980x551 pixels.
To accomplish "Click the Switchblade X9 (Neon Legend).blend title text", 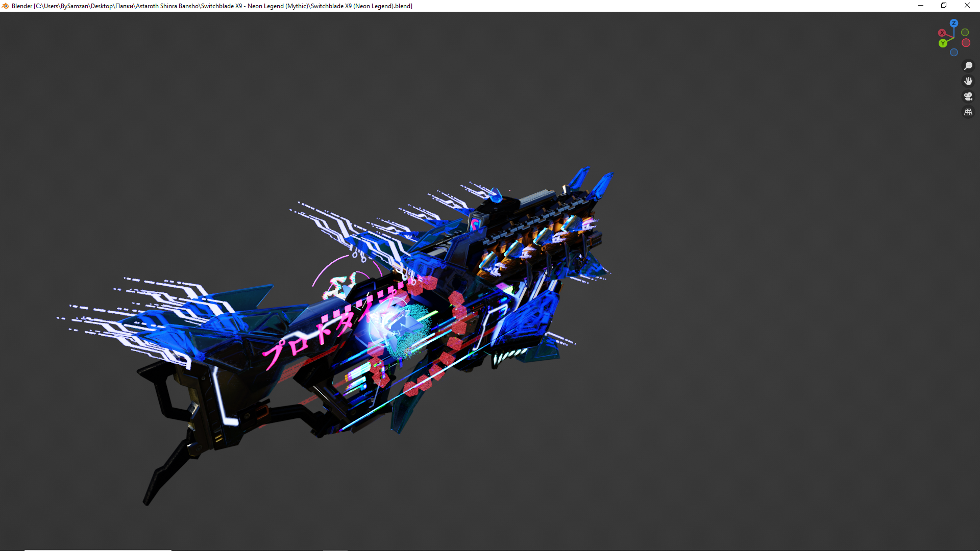I will 361,6.
